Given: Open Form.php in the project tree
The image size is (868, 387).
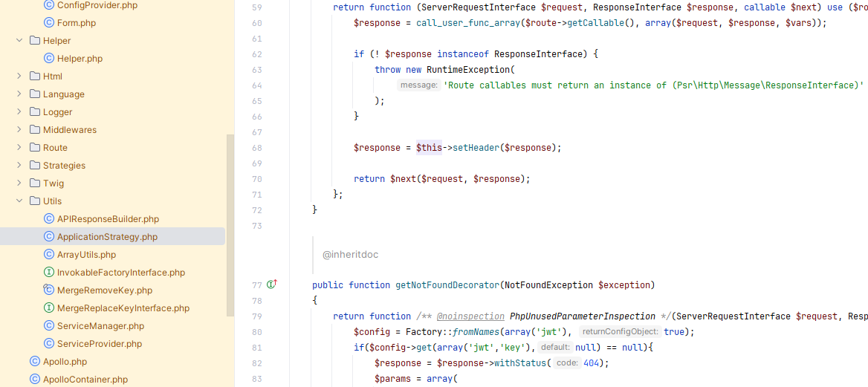Looking at the screenshot, I should point(77,23).
